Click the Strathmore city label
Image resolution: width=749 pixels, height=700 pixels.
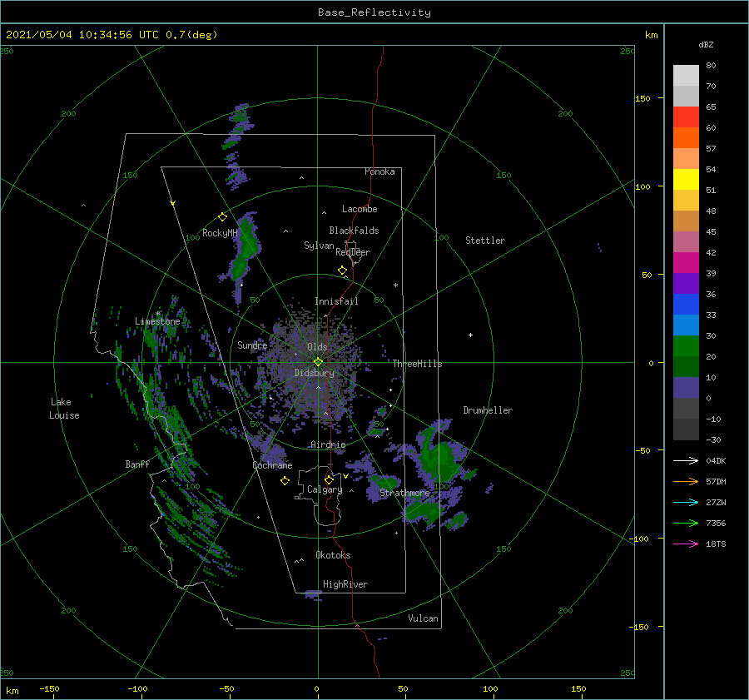point(404,493)
